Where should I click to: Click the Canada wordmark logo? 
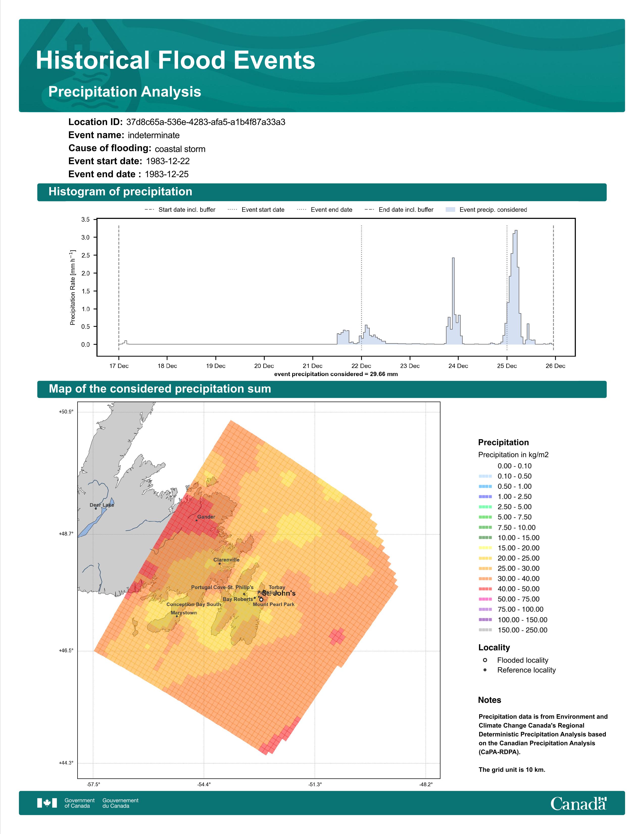pos(578,803)
